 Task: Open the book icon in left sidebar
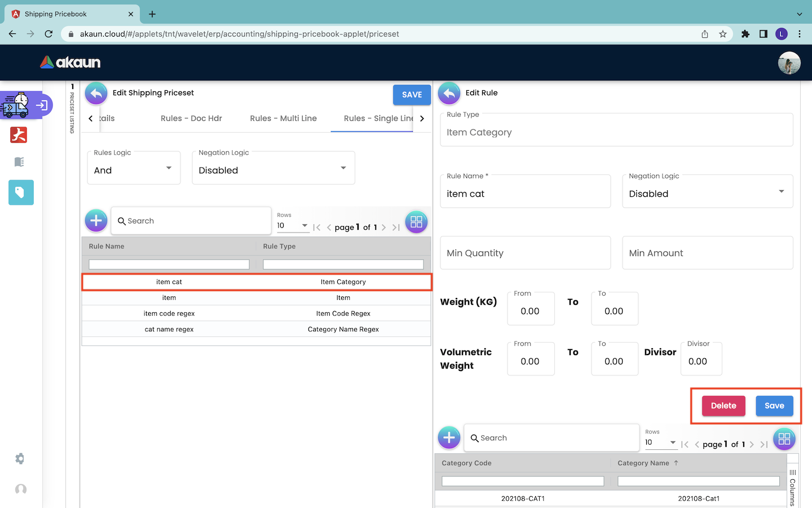[x=19, y=162]
